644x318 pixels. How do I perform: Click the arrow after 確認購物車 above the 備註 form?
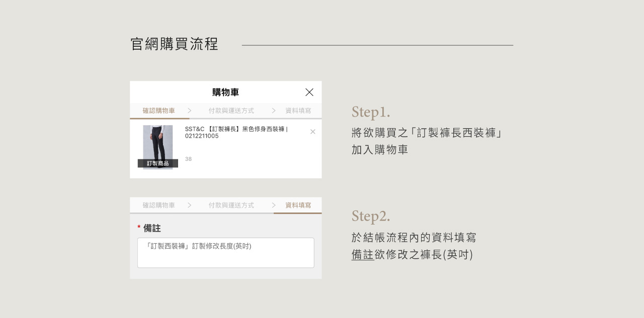[x=189, y=205]
